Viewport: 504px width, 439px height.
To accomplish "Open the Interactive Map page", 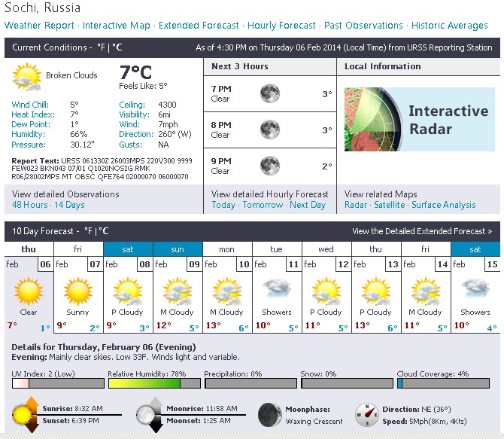I will coord(116,26).
